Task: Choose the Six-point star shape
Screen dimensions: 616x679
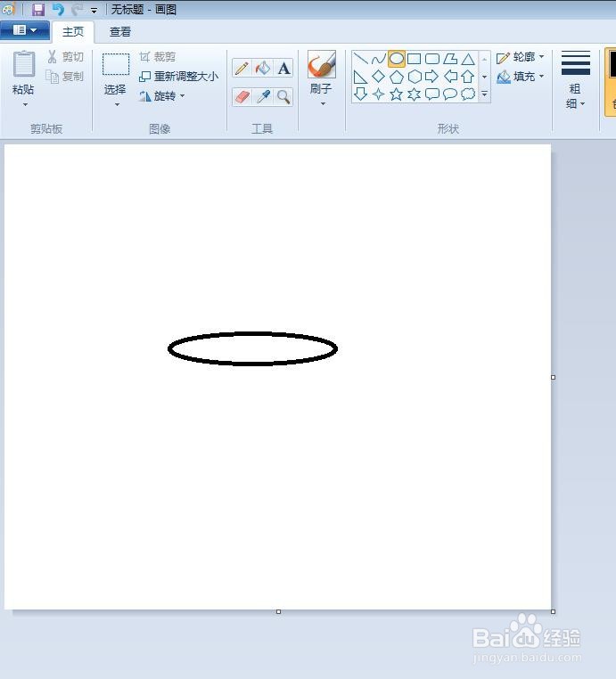Action: (x=415, y=94)
